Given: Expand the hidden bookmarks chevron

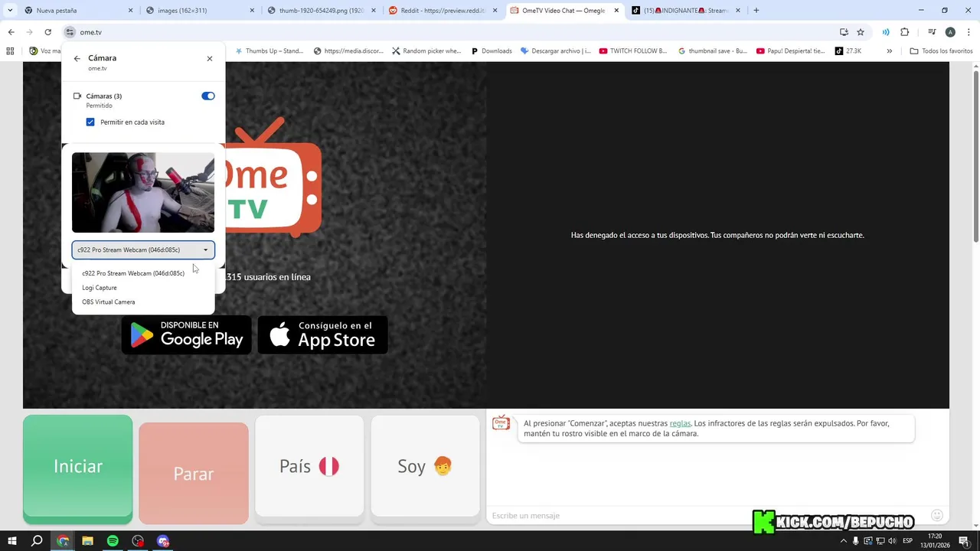Looking at the screenshot, I should (889, 51).
